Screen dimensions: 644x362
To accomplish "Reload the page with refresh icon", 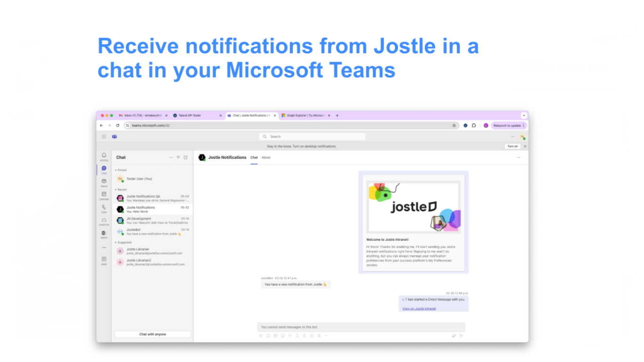I will click(117, 125).
